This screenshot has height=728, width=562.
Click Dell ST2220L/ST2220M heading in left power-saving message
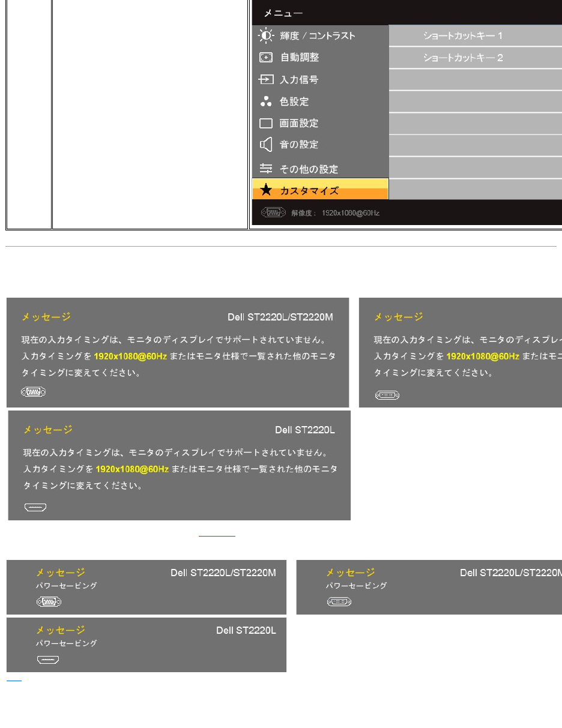tap(223, 573)
